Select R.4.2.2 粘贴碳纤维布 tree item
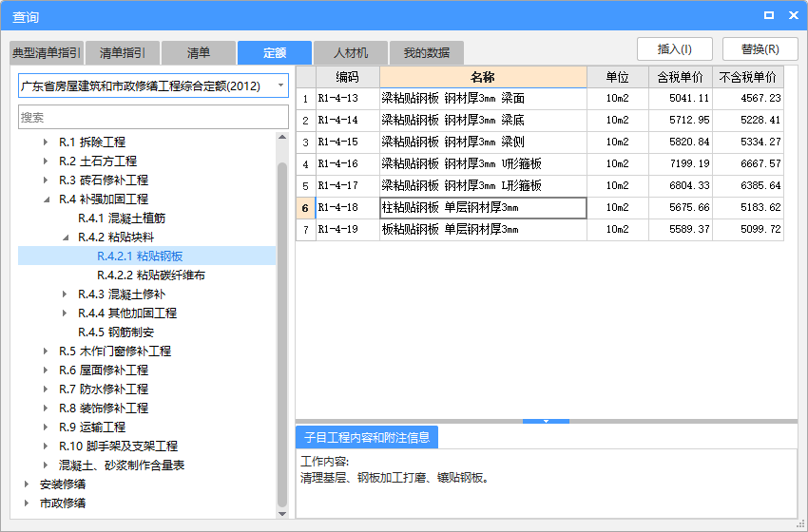 pos(151,275)
